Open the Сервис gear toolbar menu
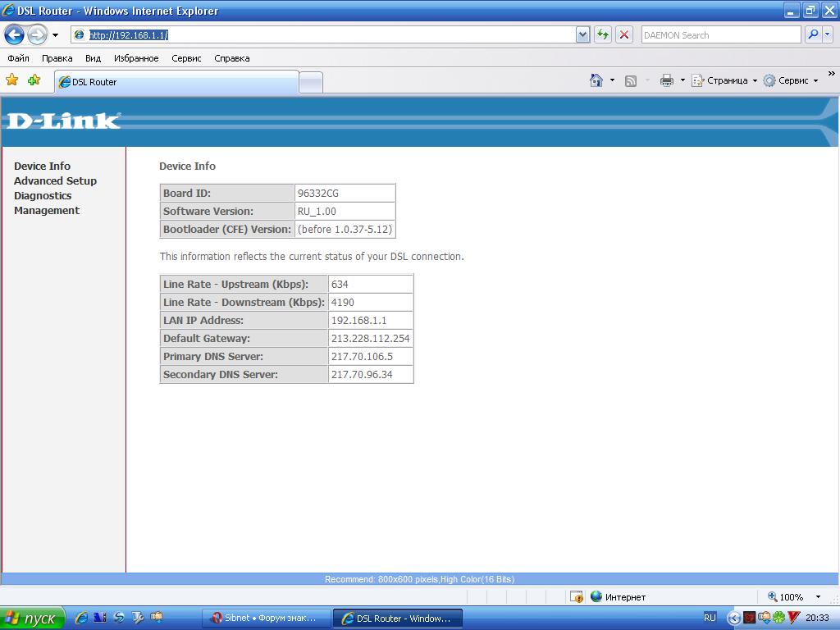The image size is (840, 630). click(791, 80)
